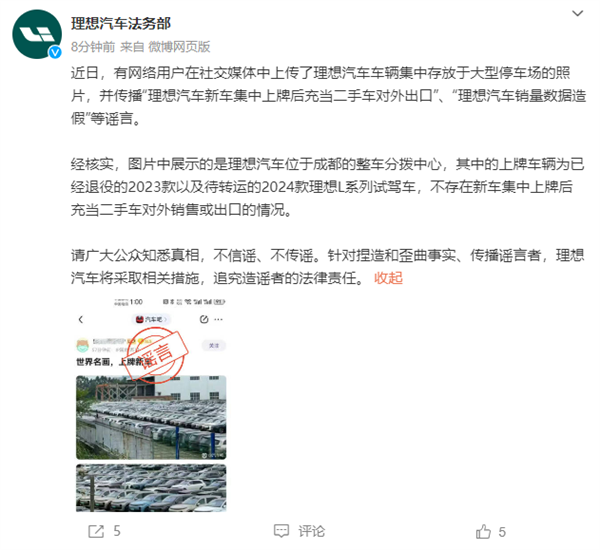Select the 汽车吧 tag in embedded screenshot
Image resolution: width=600 pixels, height=550 pixels.
[x=151, y=319]
